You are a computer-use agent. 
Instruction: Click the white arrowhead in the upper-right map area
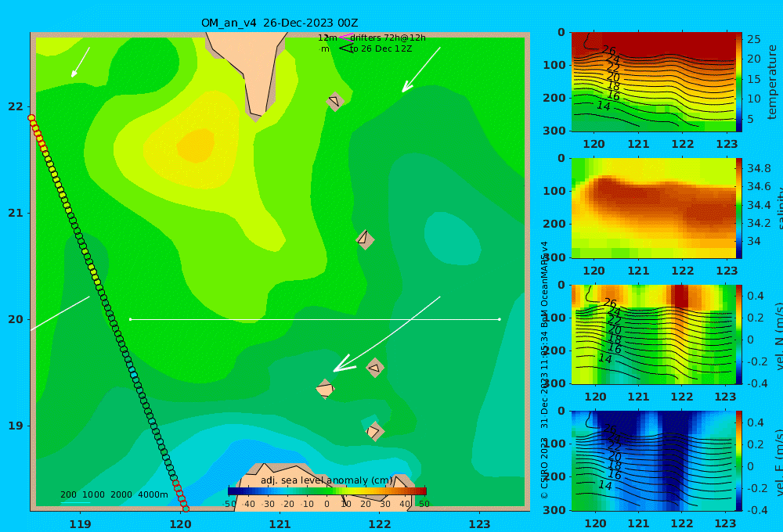point(406,87)
